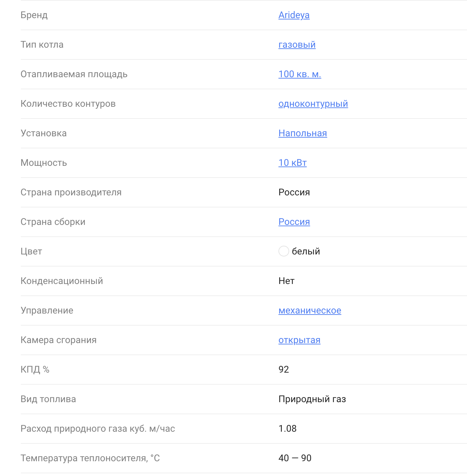Open the механическое control link
467x476 pixels.
(310, 311)
